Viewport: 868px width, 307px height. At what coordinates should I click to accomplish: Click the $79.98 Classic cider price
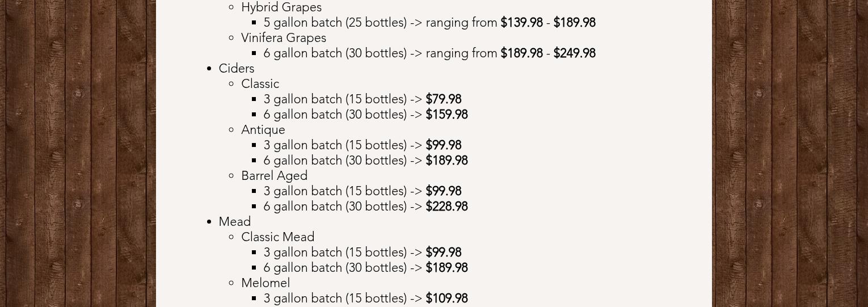pyautogui.click(x=443, y=99)
